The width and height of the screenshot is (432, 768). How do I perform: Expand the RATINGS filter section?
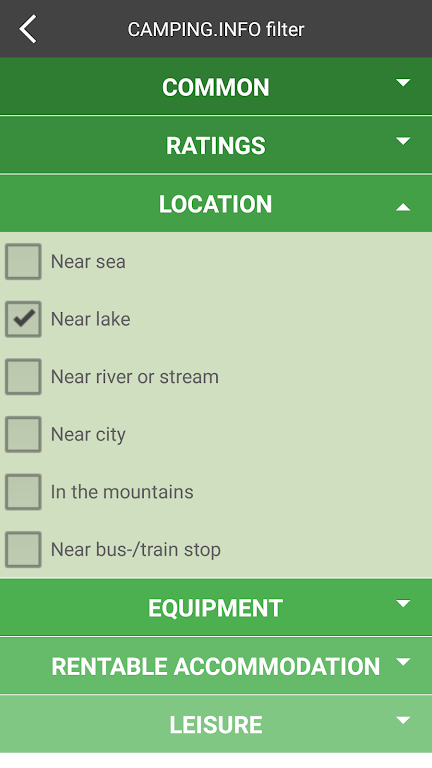point(216,145)
